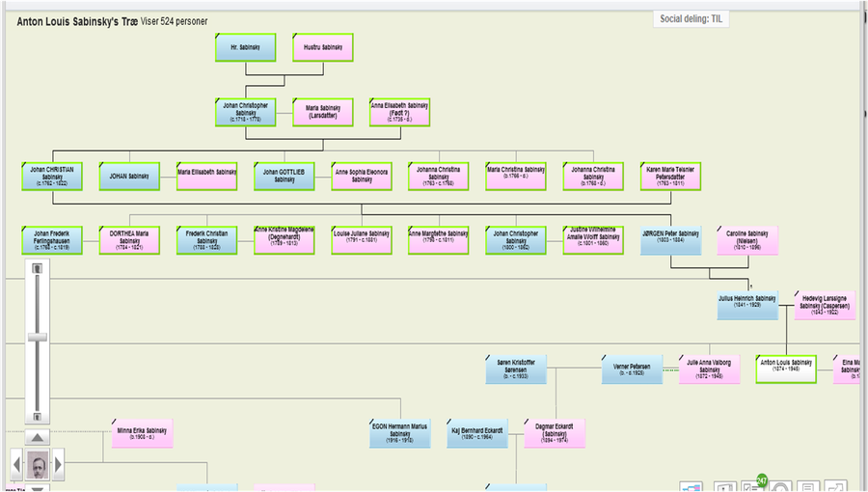Click edit pencil on Minna Erika Sabinsky card

click(115, 422)
